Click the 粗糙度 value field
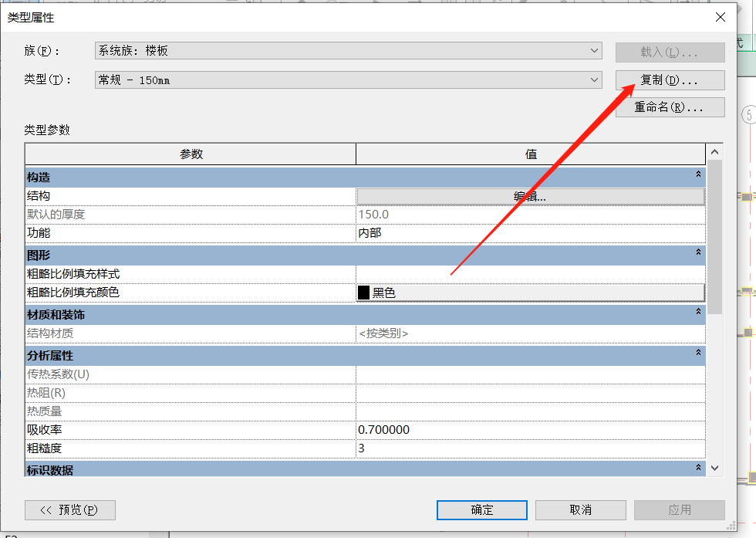The image size is (756, 538). coord(530,448)
